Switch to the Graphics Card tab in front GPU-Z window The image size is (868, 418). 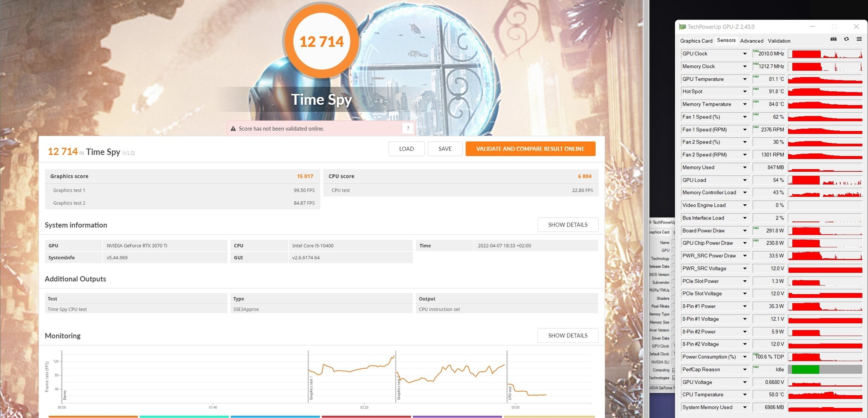tap(696, 41)
